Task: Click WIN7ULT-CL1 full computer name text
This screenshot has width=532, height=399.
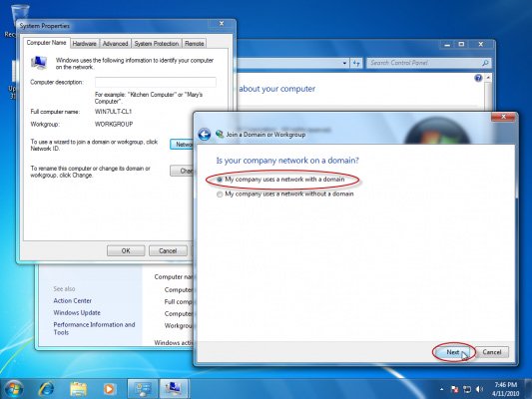Action: [x=113, y=112]
